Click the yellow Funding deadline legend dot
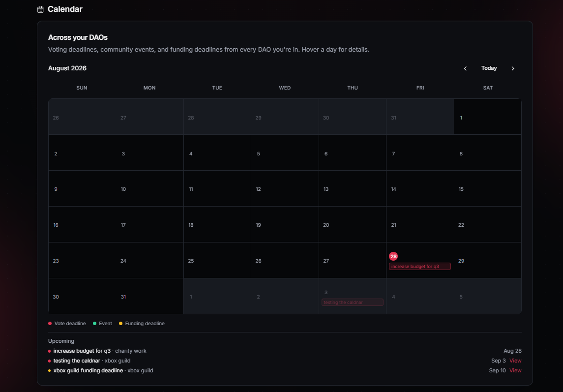The image size is (563, 392). 120,323
